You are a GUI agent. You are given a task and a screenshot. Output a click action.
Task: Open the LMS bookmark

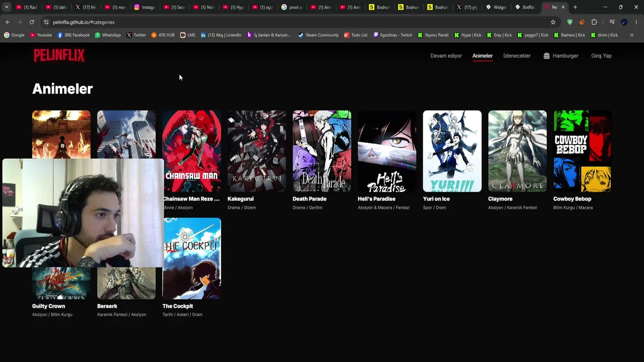pyautogui.click(x=188, y=35)
